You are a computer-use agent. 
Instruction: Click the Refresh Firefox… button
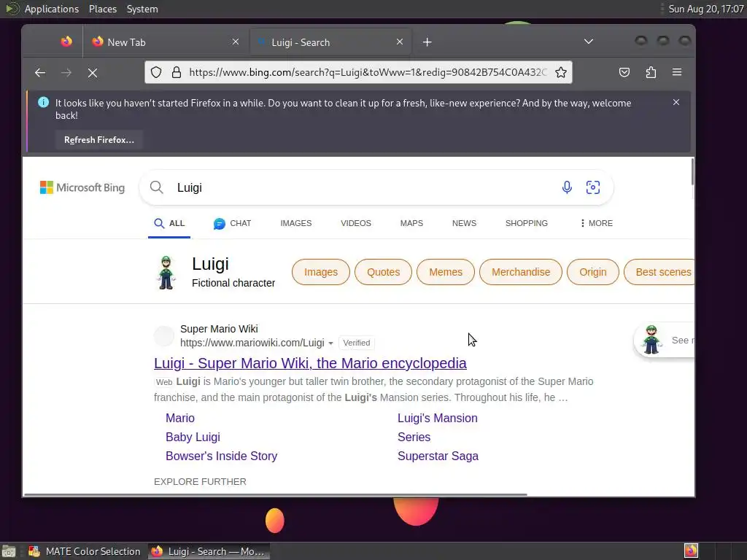pyautogui.click(x=99, y=140)
